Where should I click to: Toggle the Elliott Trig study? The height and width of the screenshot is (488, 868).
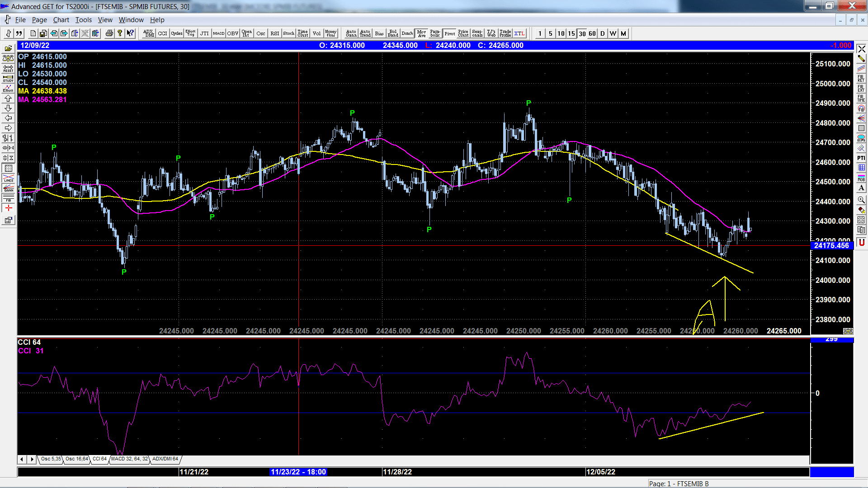[x=191, y=33]
